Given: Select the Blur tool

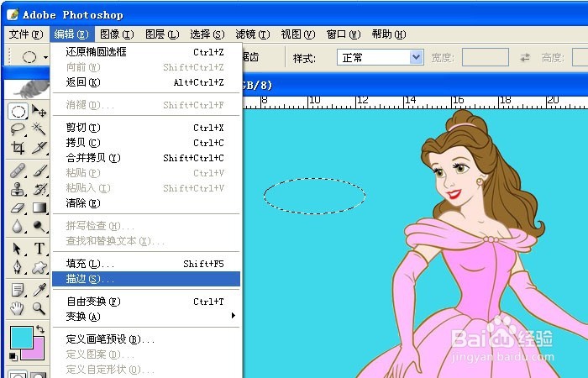Looking at the screenshot, I should tap(18, 226).
